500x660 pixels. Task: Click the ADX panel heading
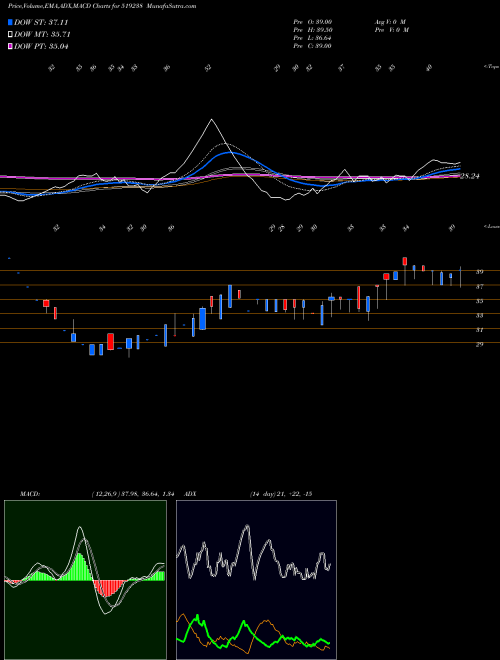pos(191,494)
